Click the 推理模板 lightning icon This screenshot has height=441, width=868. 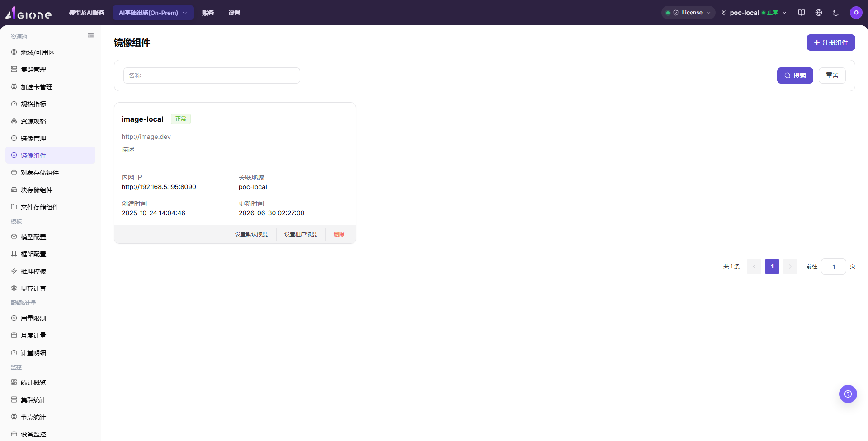coord(14,271)
